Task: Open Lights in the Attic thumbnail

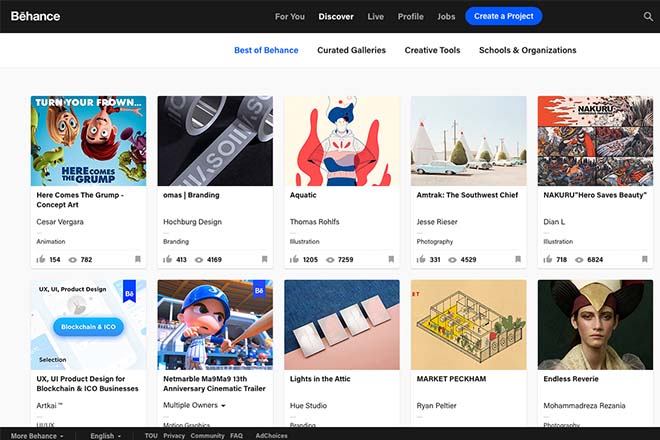Action: [342, 325]
